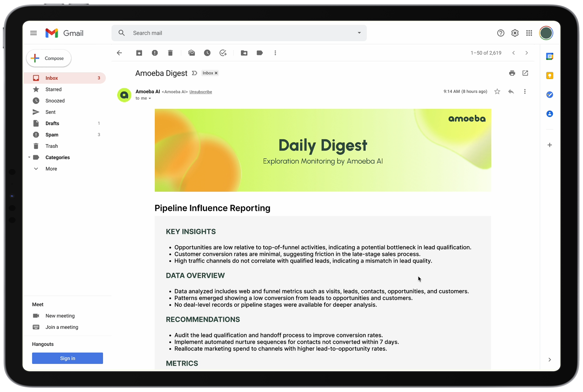Image resolution: width=583 pixels, height=392 pixels.
Task: Click the RECOMMENDATIONS heading
Action: [x=203, y=319]
